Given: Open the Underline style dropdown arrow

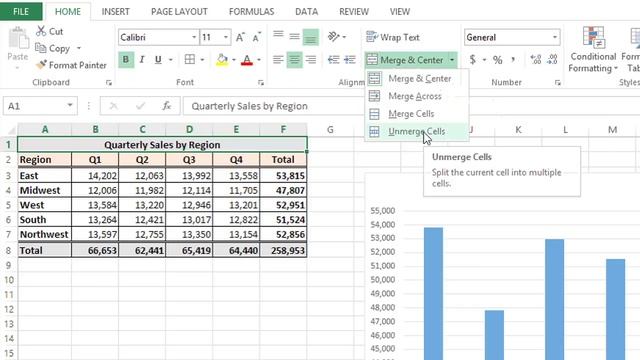Looking at the screenshot, I should tap(171, 60).
